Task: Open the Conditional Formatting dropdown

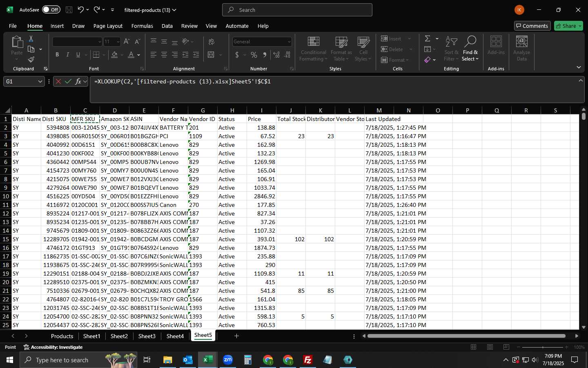Action: tap(313, 49)
